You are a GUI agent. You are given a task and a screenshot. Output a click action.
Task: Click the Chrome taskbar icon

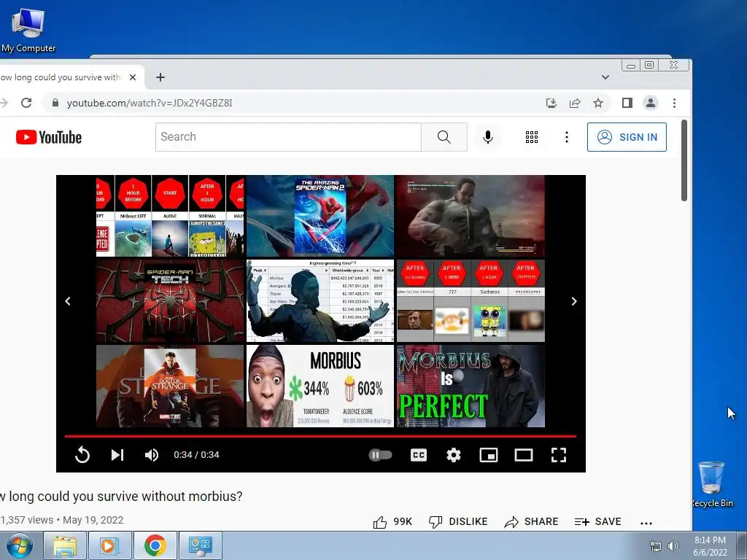click(x=155, y=545)
